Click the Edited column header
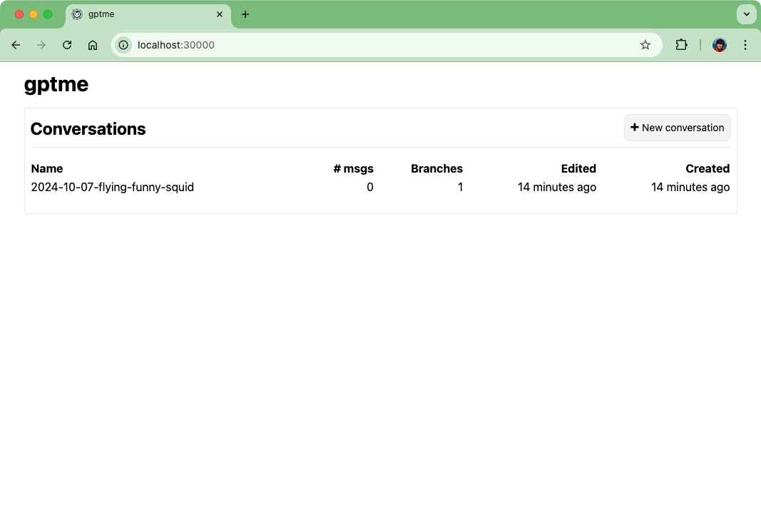This screenshot has height=532, width=761. (x=578, y=168)
